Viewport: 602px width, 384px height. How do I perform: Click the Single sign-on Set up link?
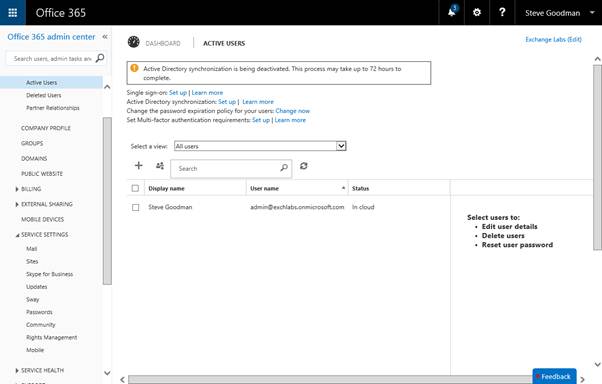(178, 93)
